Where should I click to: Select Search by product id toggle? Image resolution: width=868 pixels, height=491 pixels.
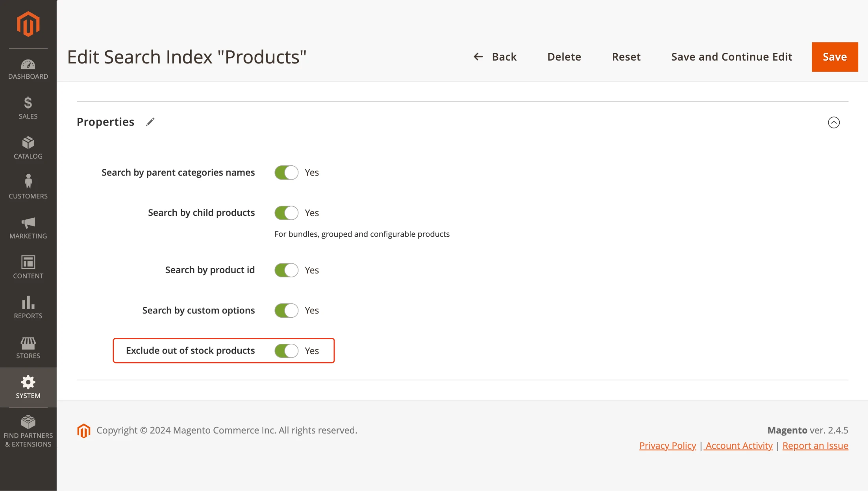[x=287, y=269]
